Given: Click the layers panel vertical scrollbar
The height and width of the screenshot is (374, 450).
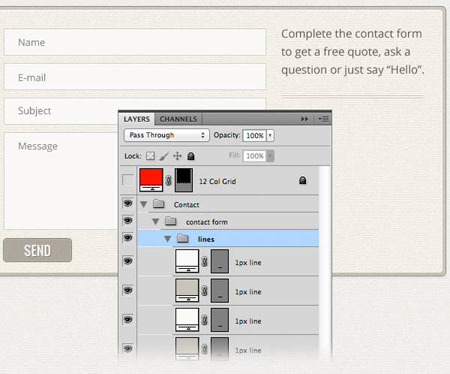Looking at the screenshot, I should click(324, 263).
